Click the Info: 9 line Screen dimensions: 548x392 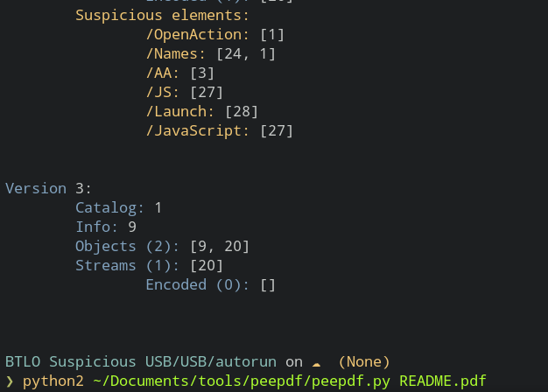106,227
